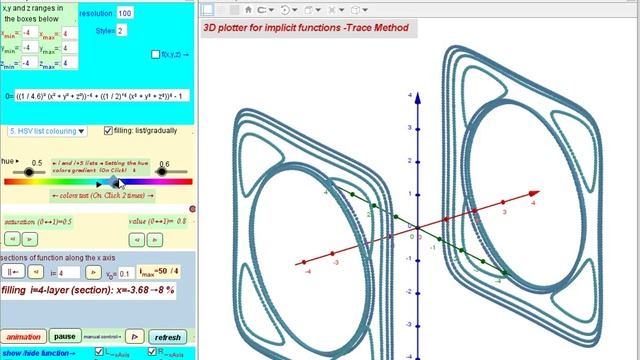Screen dimensions: 640x360
Task: Increase value with the right arrow button
Action: pos(155,240)
